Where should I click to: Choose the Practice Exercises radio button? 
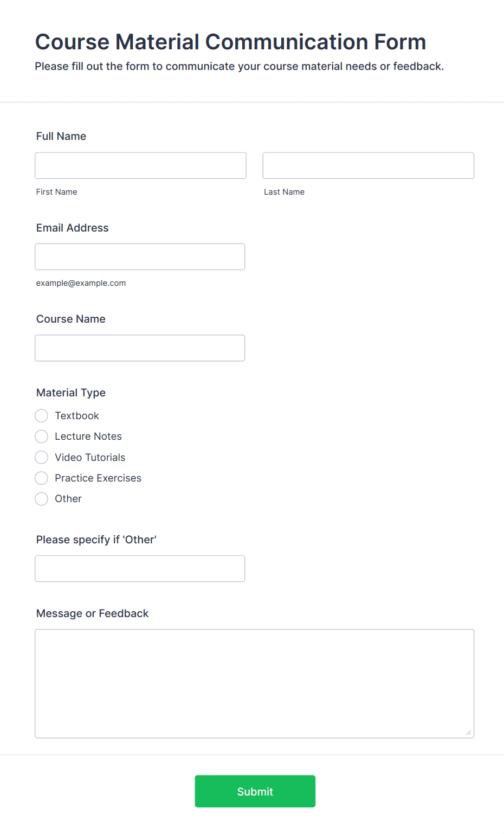tap(42, 478)
